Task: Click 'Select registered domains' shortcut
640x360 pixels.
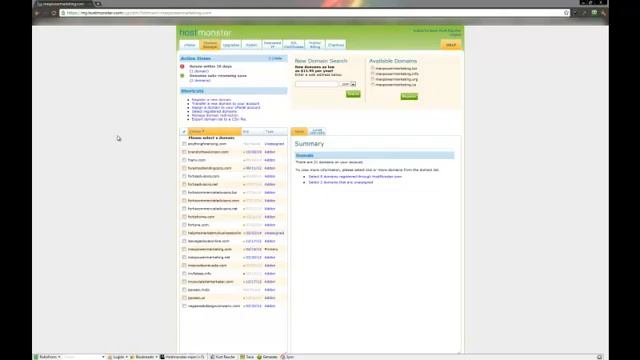Action: 214,111
